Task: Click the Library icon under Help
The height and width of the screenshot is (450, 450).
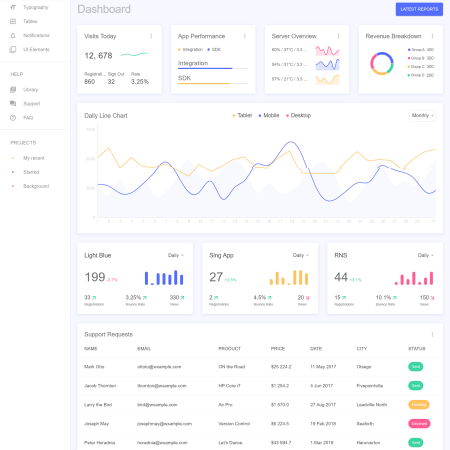Action: [13, 89]
